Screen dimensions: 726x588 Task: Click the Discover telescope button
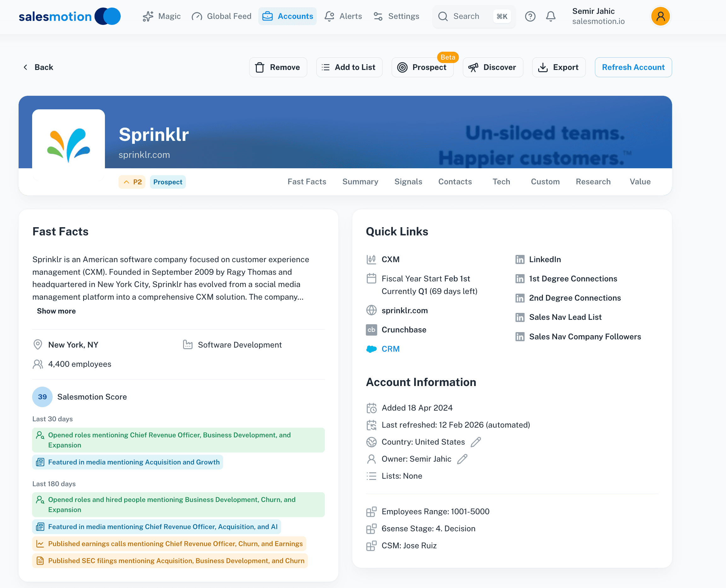[x=493, y=67]
